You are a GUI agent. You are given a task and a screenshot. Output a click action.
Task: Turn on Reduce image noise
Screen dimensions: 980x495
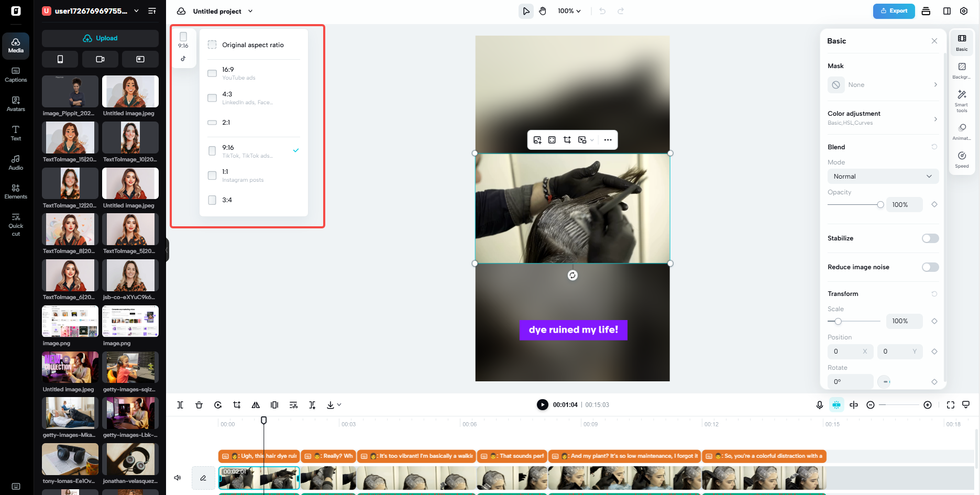click(930, 267)
